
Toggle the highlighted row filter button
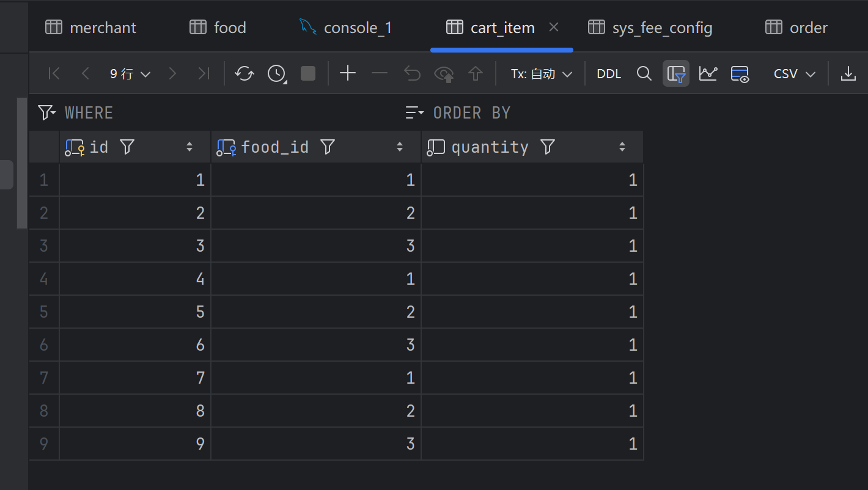676,74
